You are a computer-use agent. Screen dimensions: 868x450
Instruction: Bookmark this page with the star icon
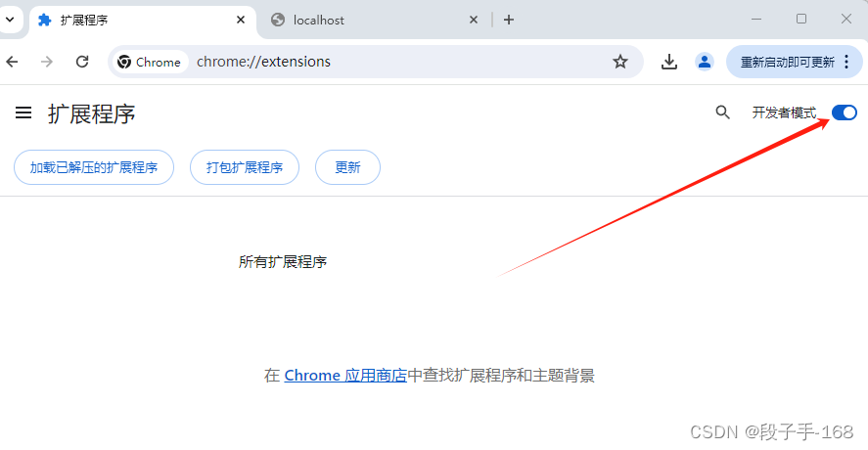pos(620,62)
